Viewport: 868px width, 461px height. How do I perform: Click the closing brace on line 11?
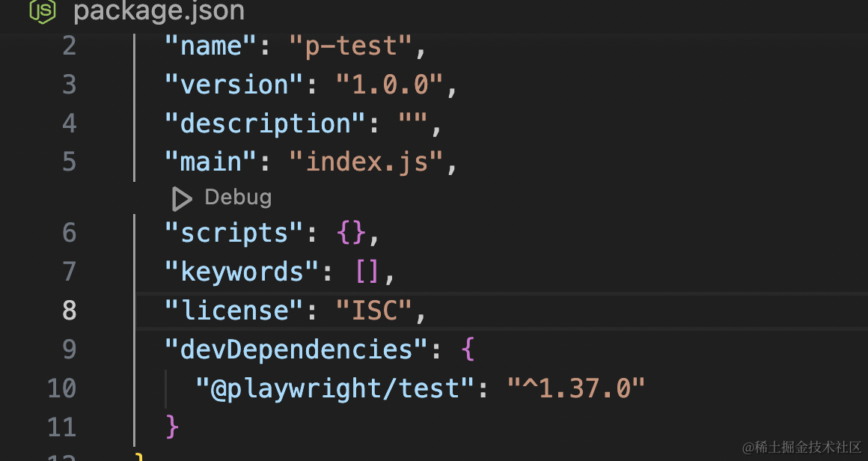tap(172, 427)
